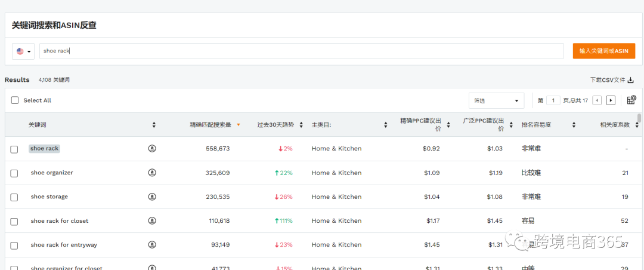Screen dimensions: 644x270
Task: Click the 22% upward trend value
Action: click(283, 173)
